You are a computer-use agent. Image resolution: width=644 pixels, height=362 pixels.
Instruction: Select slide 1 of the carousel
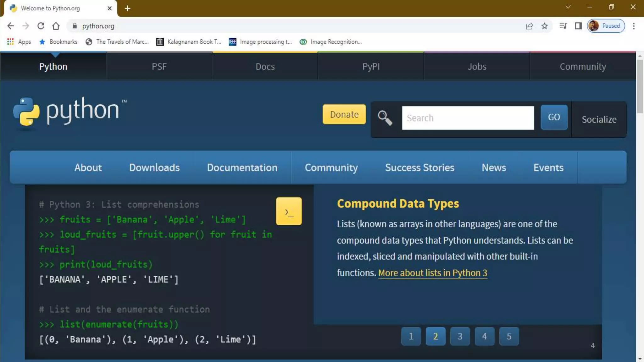coord(411,336)
